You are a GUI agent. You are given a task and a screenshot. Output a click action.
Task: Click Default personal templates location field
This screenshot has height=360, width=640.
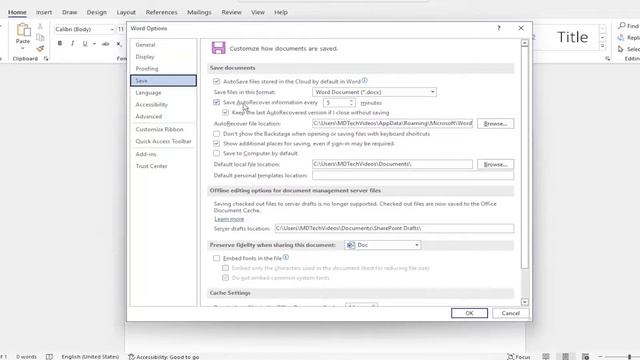coord(413,176)
